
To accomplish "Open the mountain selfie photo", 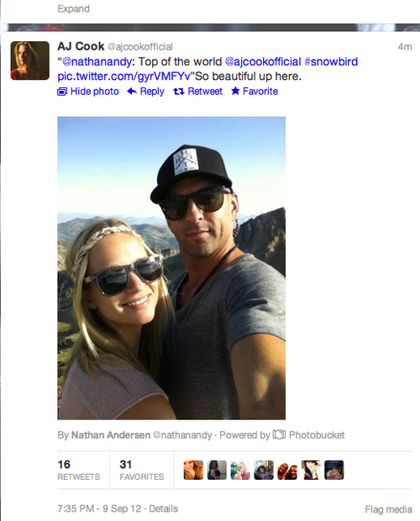I will coord(171,268).
